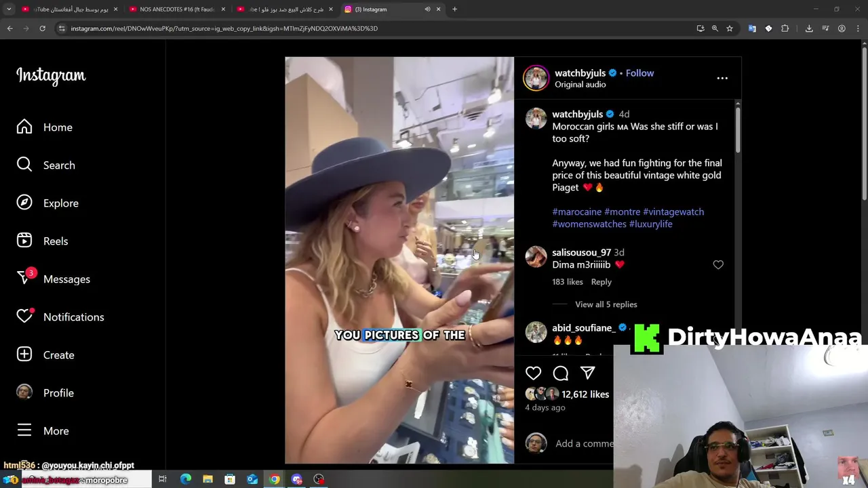The width and height of the screenshot is (868, 488).
Task: Go back in browser history
Action: coord(10,28)
